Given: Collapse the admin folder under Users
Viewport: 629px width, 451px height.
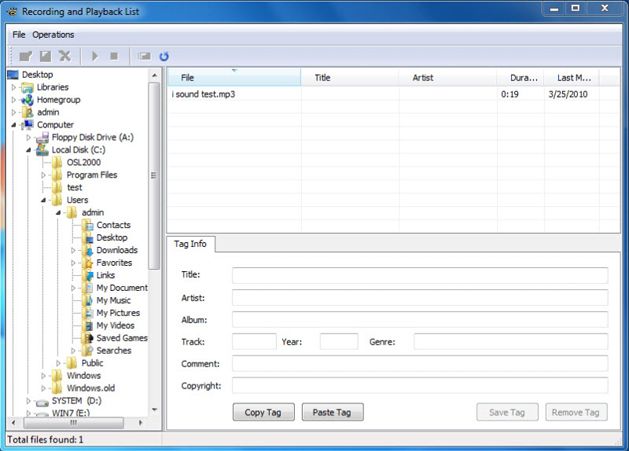Looking at the screenshot, I should [x=59, y=213].
